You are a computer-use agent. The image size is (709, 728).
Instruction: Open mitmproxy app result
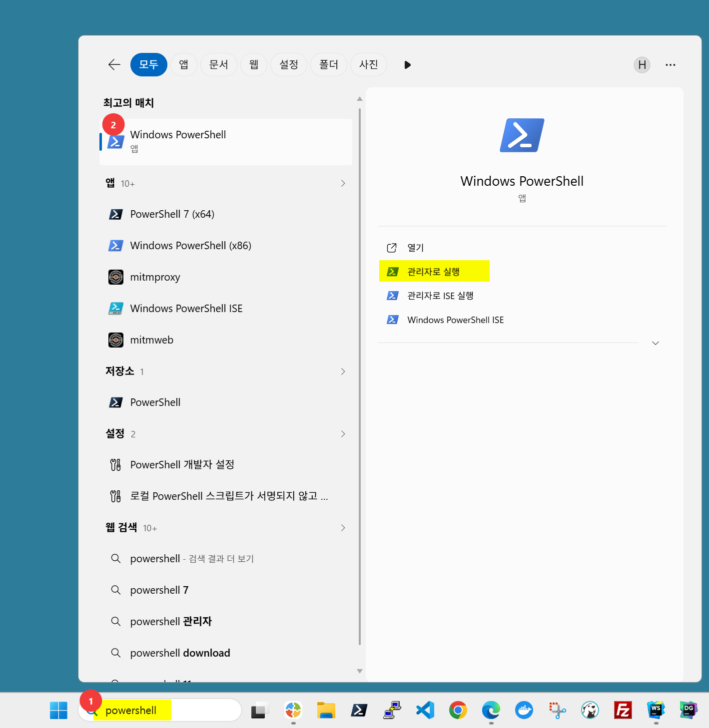pyautogui.click(x=226, y=277)
